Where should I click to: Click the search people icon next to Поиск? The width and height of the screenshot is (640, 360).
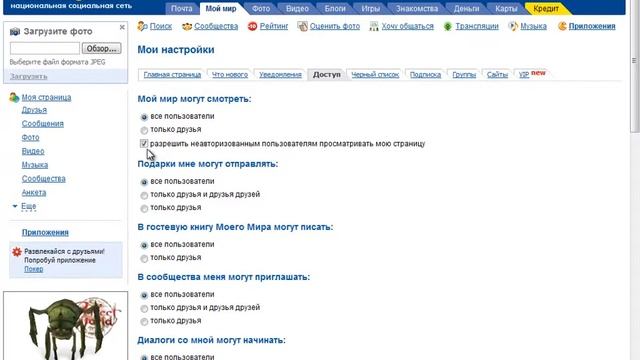coord(142,26)
